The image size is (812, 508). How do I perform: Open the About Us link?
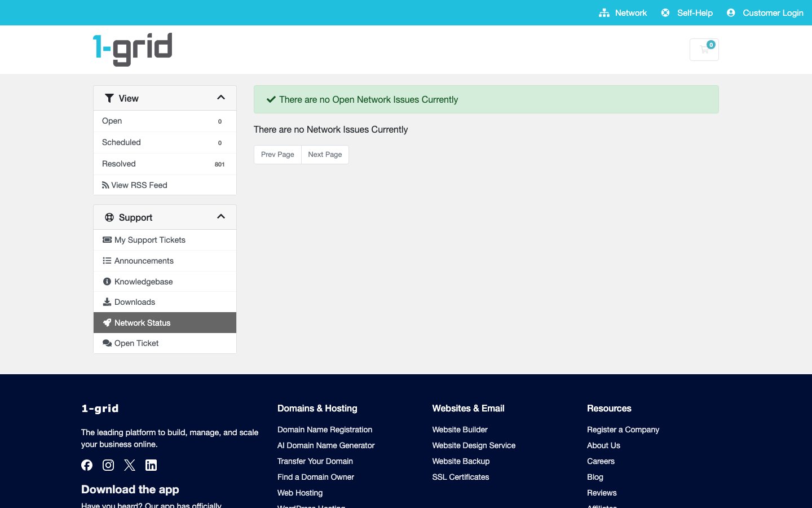603,445
